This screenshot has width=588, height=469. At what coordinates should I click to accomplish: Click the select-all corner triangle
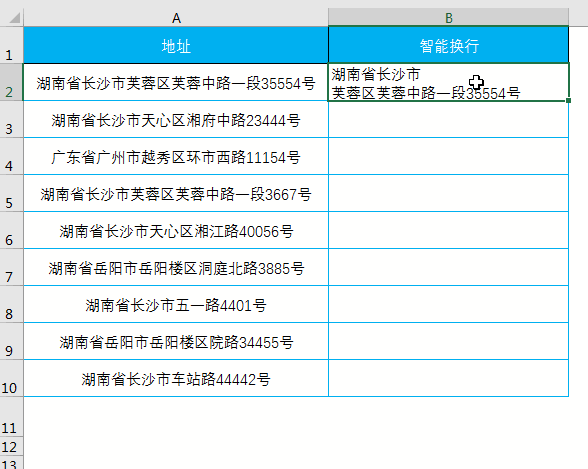pyautogui.click(x=14, y=18)
